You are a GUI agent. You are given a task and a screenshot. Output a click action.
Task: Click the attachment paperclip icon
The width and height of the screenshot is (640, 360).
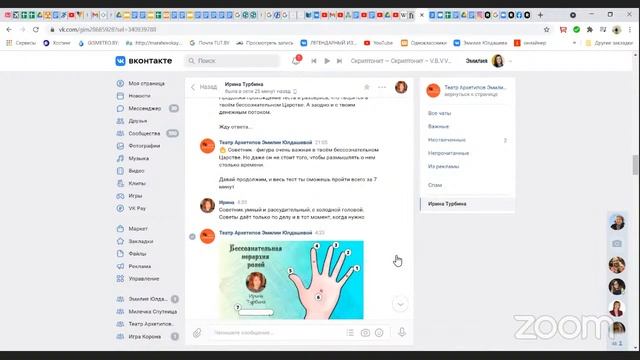tap(197, 333)
